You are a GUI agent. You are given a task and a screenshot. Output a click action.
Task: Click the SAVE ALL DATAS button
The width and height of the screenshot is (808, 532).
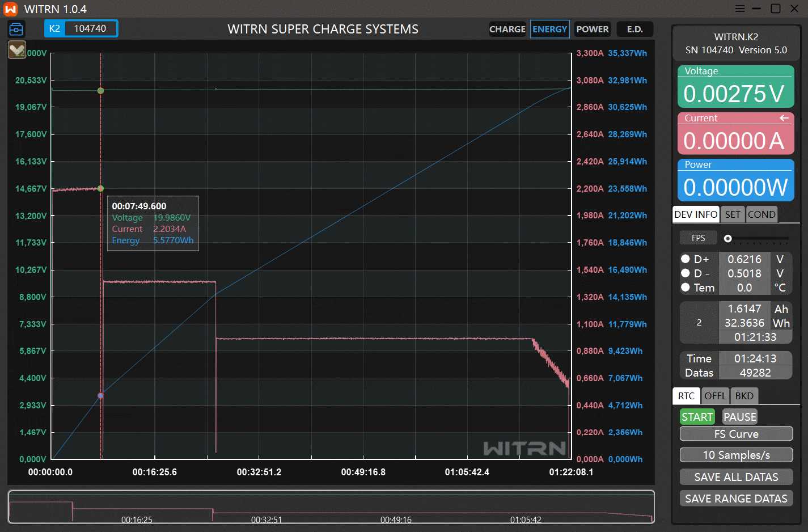[736, 477]
